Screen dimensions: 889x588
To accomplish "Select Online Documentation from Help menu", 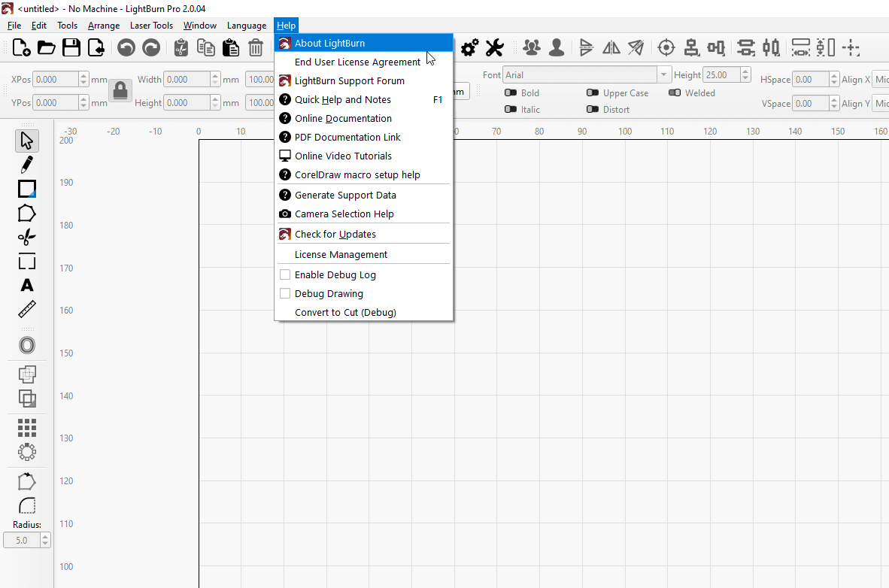I will click(x=363, y=118).
